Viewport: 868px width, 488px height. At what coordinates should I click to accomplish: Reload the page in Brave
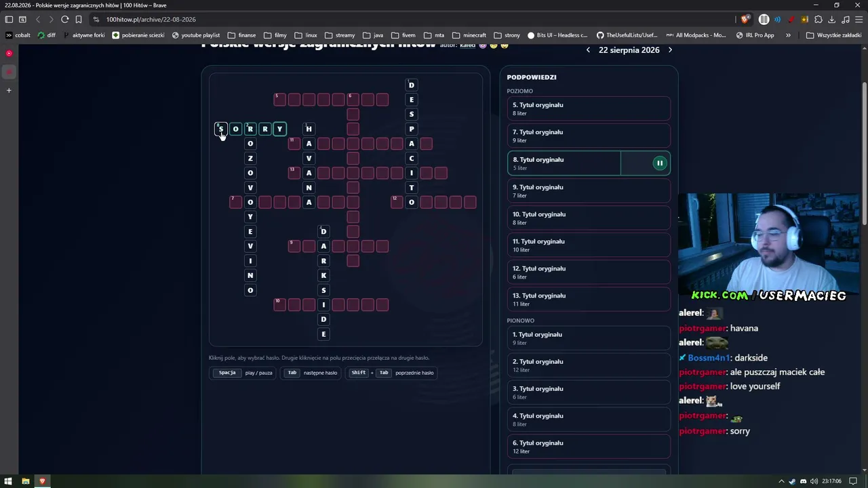point(65,19)
